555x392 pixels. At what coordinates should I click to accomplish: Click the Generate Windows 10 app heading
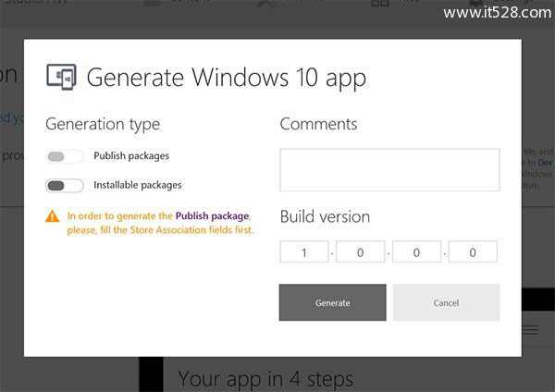tap(227, 78)
